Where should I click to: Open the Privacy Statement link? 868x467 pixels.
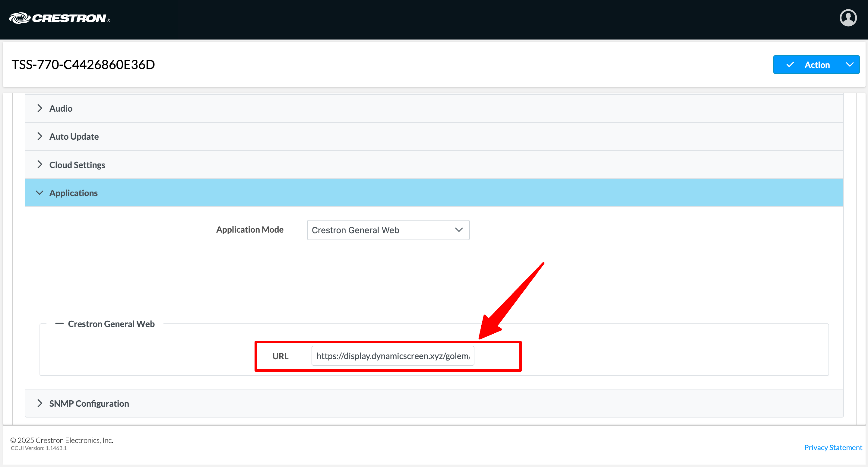pos(833,447)
